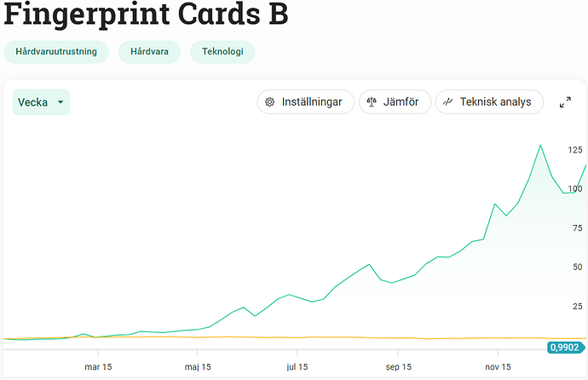The height and width of the screenshot is (380, 588).
Task: Click the nov 15 date label
Action: coord(498,367)
